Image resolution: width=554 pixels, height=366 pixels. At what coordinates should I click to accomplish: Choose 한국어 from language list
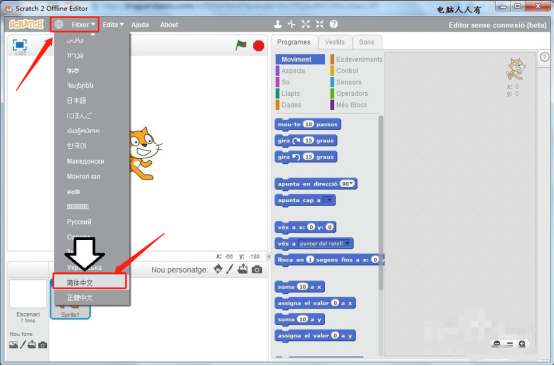pyautogui.click(x=92, y=146)
